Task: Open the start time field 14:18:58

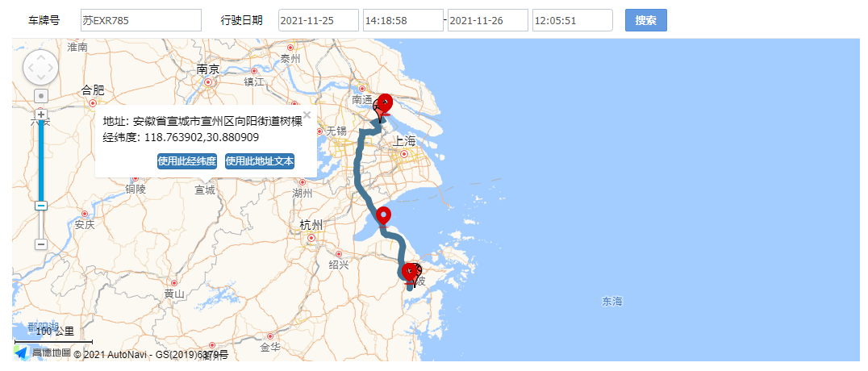Action: 403,20
